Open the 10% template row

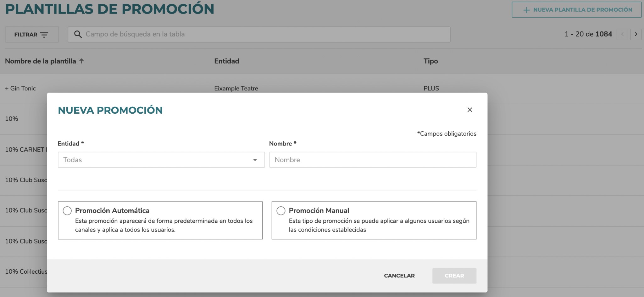tap(12, 119)
